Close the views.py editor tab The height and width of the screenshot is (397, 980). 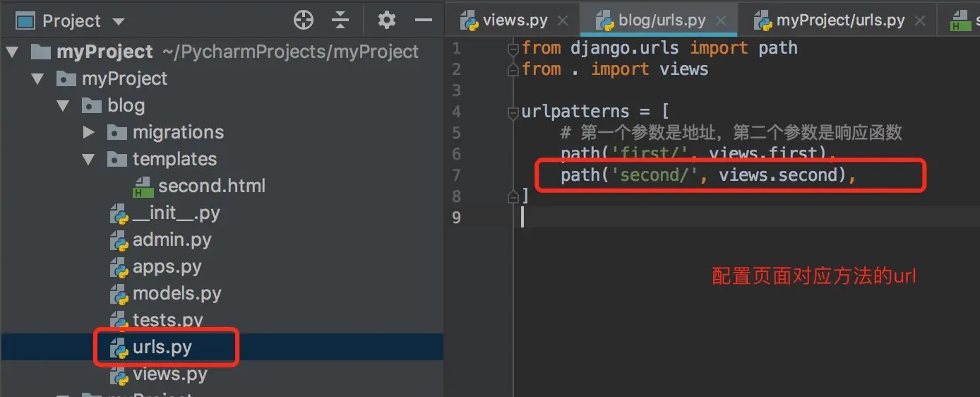pyautogui.click(x=562, y=21)
